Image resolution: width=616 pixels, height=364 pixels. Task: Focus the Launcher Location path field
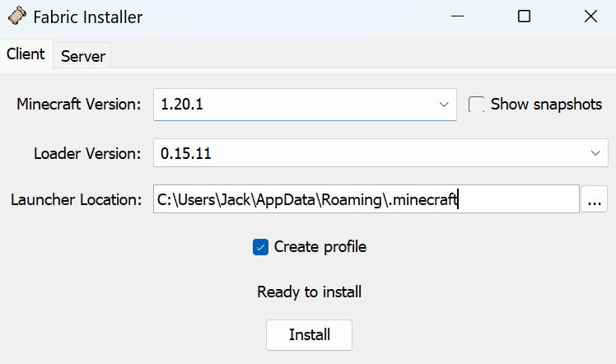366,199
